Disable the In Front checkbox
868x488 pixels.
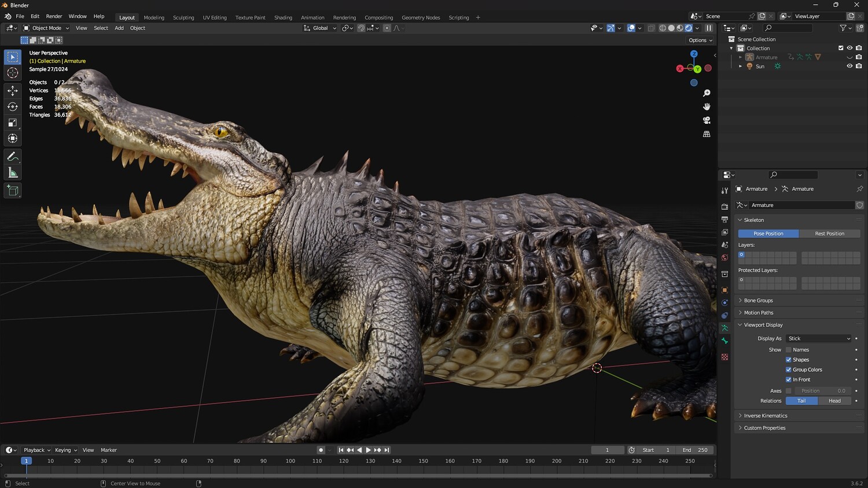788,379
